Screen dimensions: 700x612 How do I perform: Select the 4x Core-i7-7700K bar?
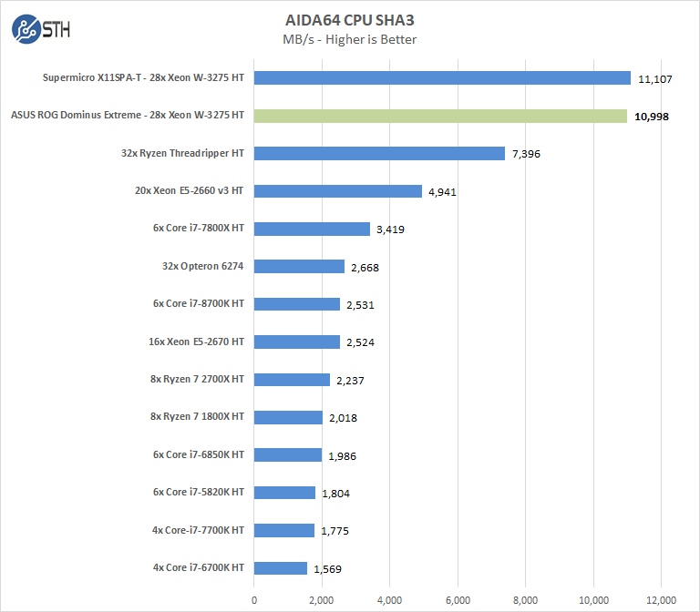284,530
